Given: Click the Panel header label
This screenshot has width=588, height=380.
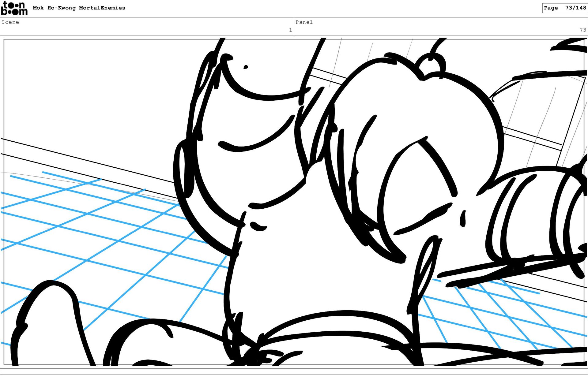Looking at the screenshot, I should pyautogui.click(x=304, y=22).
